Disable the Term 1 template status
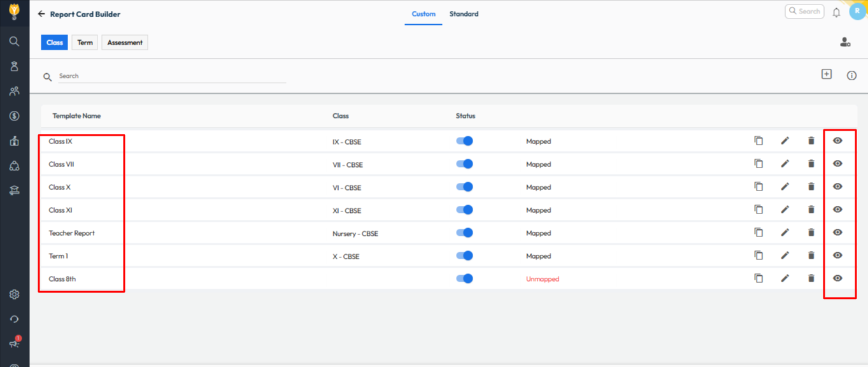This screenshot has height=367, width=868. pos(465,255)
